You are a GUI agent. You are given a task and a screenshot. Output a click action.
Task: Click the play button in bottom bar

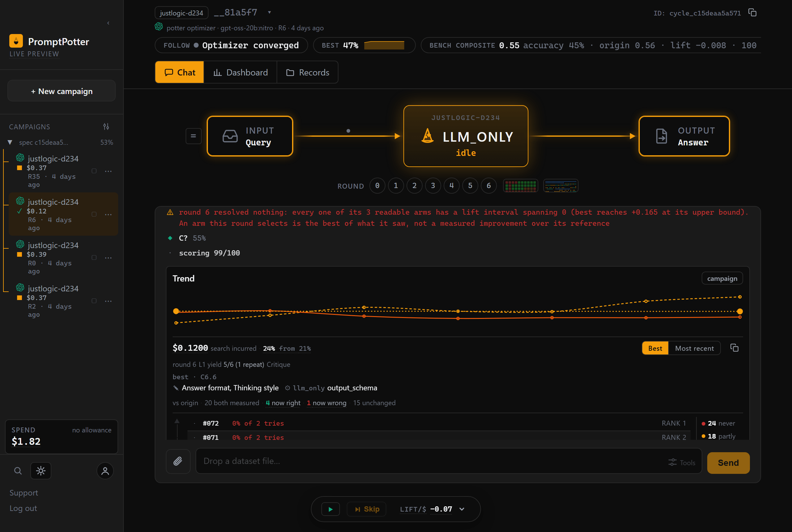pyautogui.click(x=330, y=509)
